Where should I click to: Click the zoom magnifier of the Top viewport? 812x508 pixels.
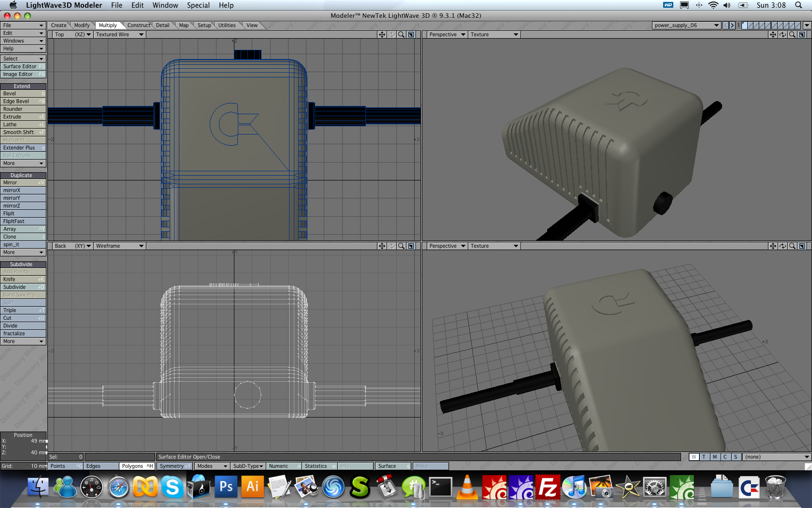[401, 35]
